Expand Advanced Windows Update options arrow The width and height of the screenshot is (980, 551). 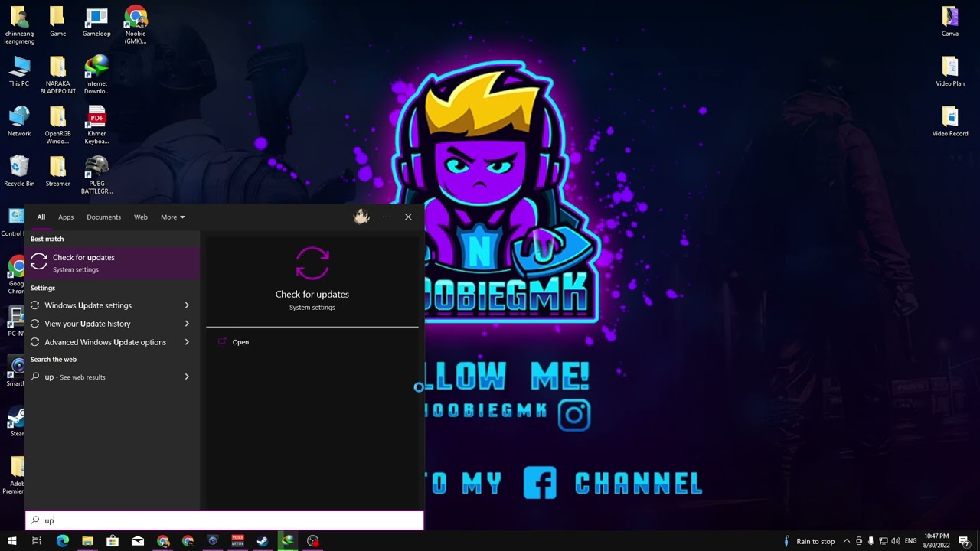187,342
